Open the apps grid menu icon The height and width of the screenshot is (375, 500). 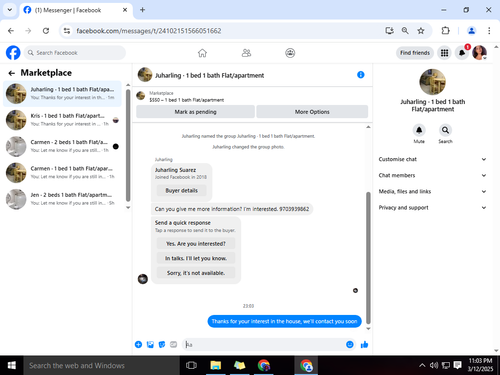tap(444, 53)
